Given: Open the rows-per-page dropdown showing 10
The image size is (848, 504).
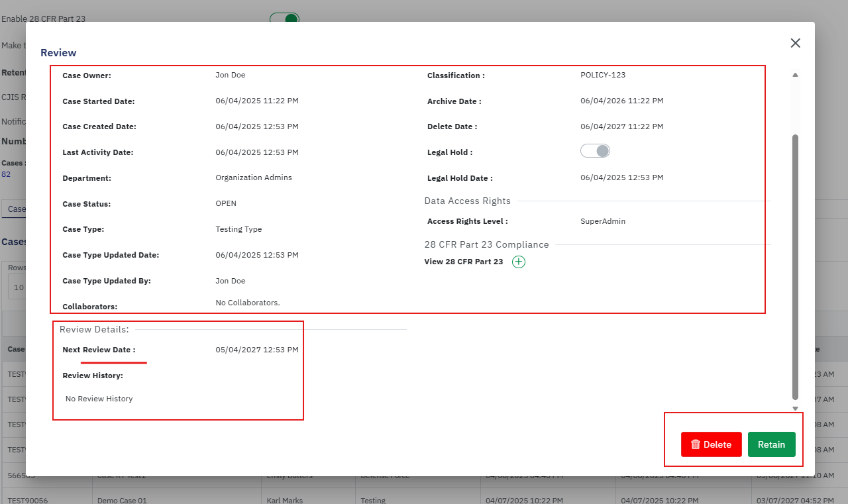Looking at the screenshot, I should [17, 287].
